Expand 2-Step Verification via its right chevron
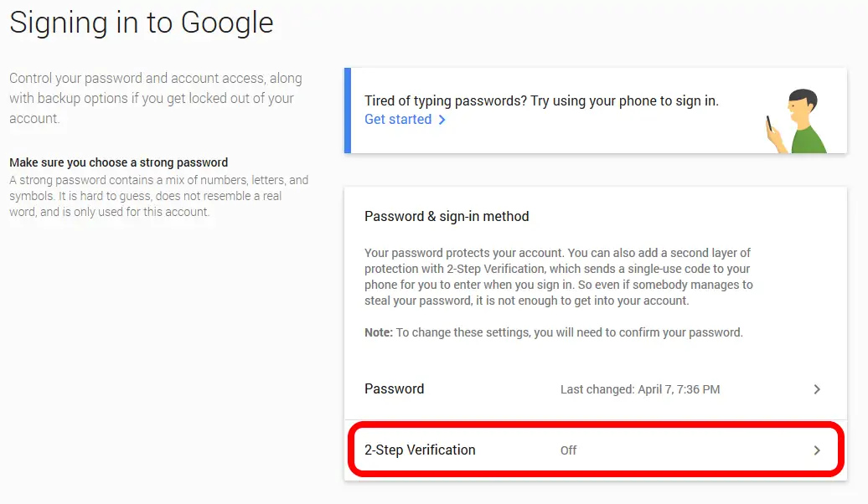The image size is (868, 504). [817, 450]
